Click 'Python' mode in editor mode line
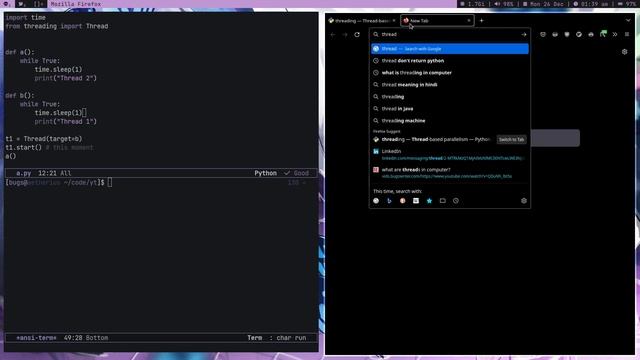Screen dimensions: 640x360 coord(265,173)
